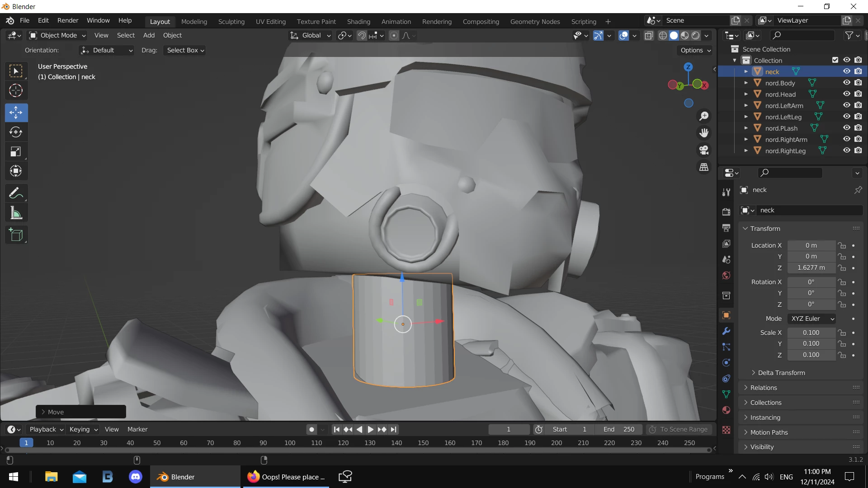Hide nord.Head in viewport
This screenshot has width=868, height=488.
(846, 94)
